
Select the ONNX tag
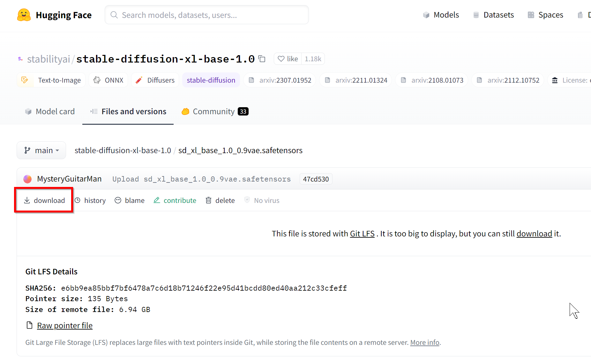point(108,80)
